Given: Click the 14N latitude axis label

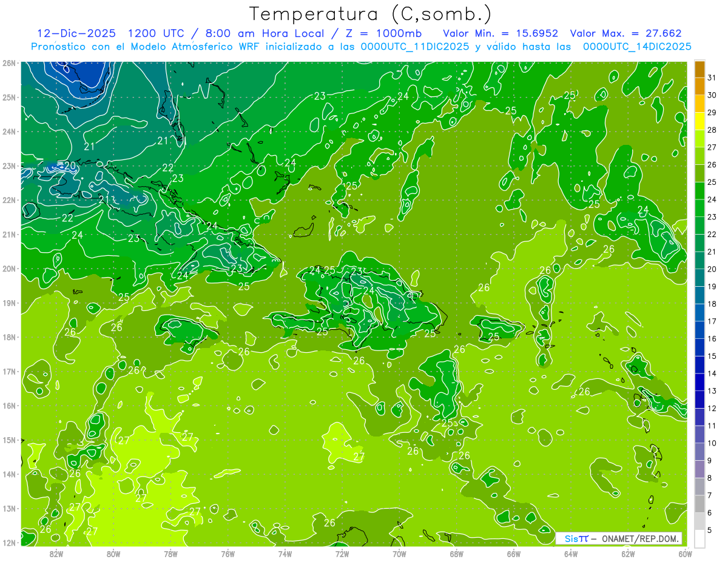Looking at the screenshot, I should 9,474.
